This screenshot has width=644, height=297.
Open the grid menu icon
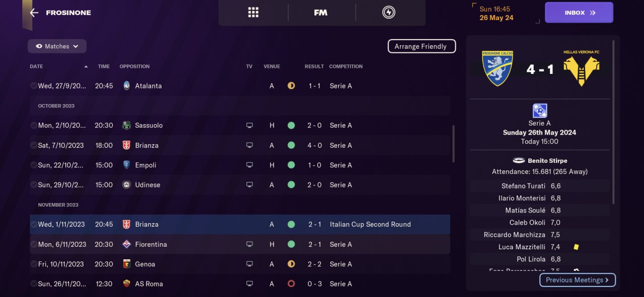click(253, 13)
